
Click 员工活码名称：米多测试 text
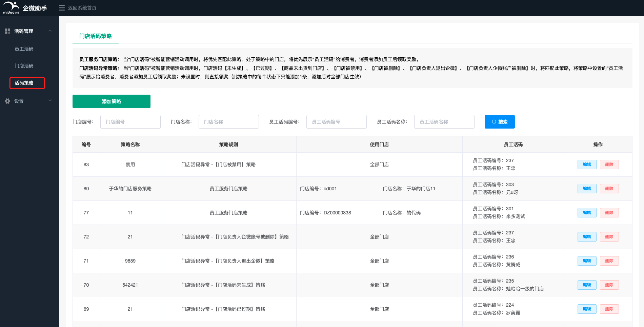click(499, 217)
